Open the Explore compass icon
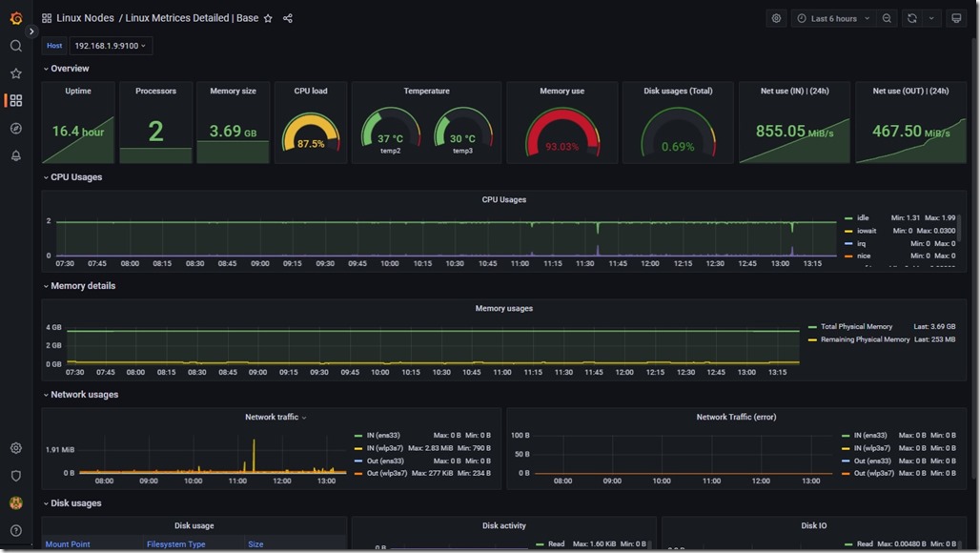The height and width of the screenshot is (553, 980). tap(15, 128)
